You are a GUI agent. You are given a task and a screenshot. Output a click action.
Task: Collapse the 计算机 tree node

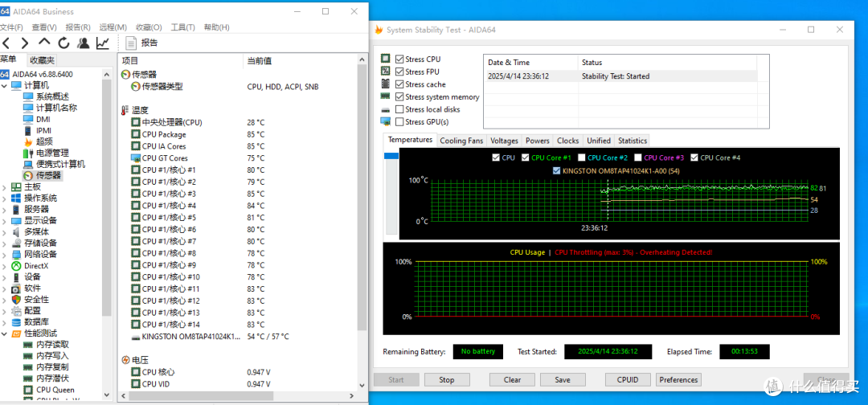coord(5,85)
